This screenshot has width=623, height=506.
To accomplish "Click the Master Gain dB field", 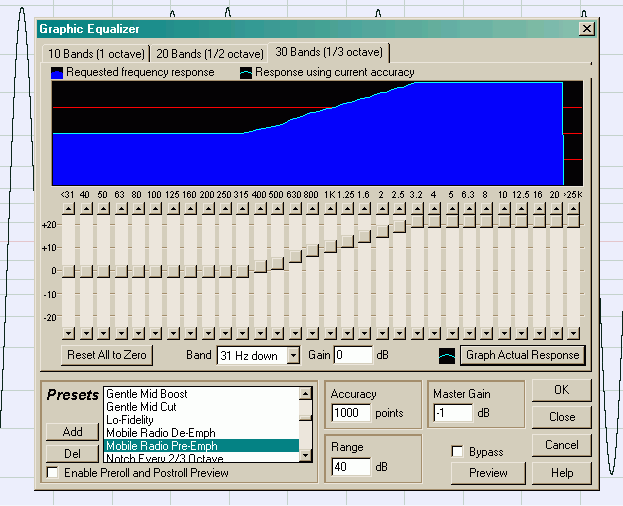I will pos(453,413).
